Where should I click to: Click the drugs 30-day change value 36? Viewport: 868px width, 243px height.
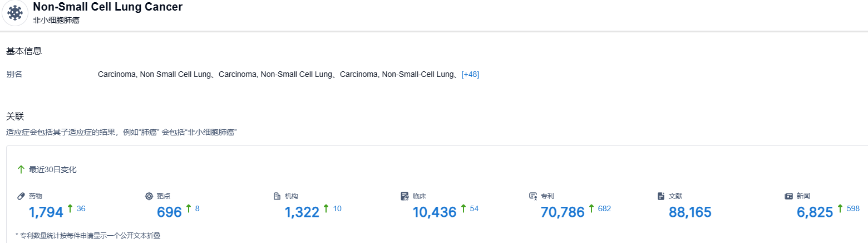pos(81,209)
